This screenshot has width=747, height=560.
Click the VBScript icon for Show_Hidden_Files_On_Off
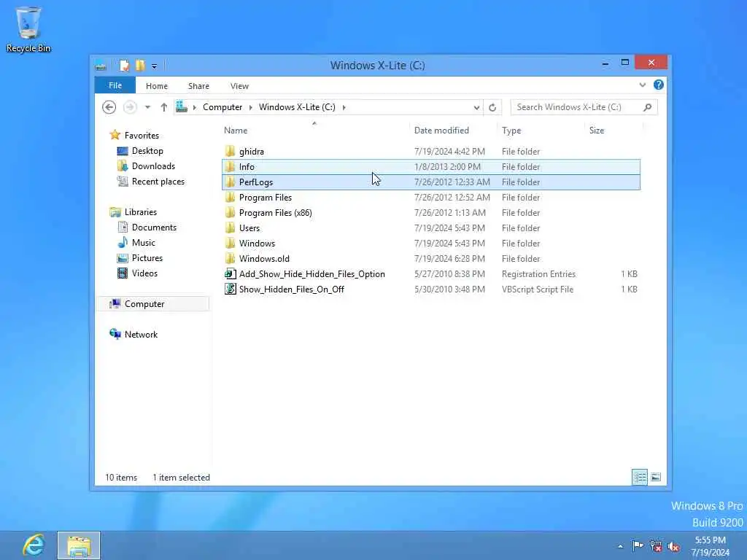(x=230, y=289)
